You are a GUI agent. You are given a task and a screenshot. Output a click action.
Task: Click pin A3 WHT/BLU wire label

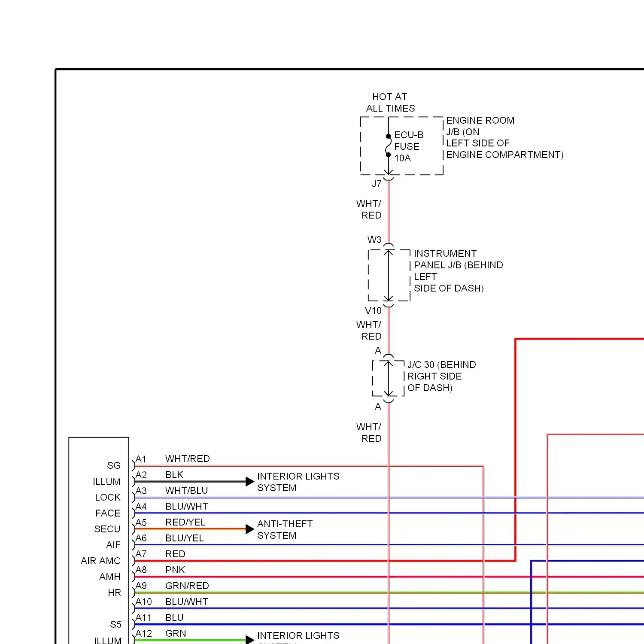click(x=186, y=491)
